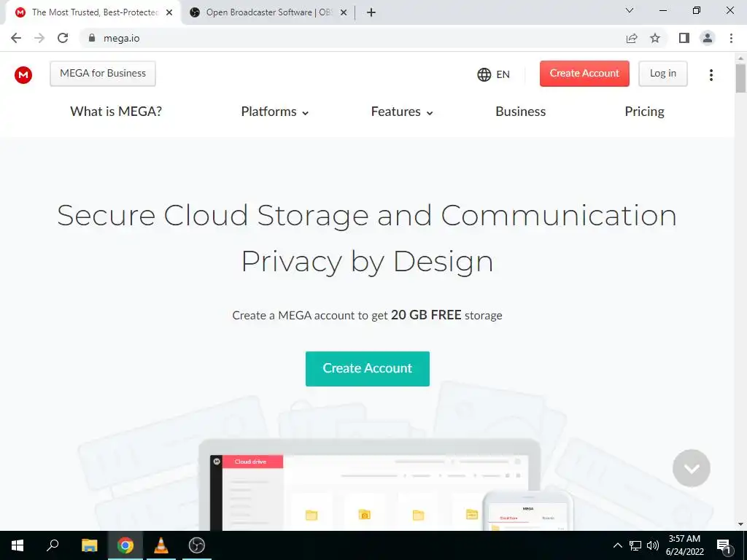This screenshot has width=747, height=560.
Task: Open Chrome tab search chevron
Action: pyautogui.click(x=630, y=10)
